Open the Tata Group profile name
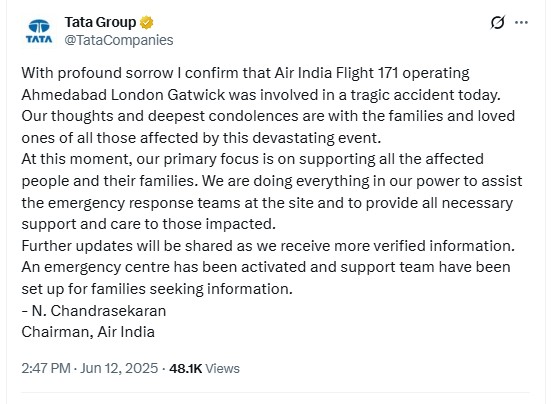Screen dimensions: 553x404 [100, 22]
